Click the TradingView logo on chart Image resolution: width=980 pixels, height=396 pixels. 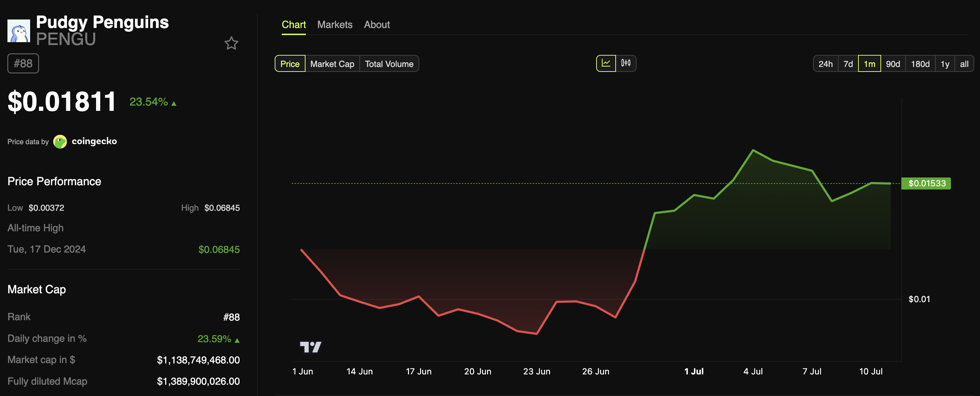tap(310, 347)
